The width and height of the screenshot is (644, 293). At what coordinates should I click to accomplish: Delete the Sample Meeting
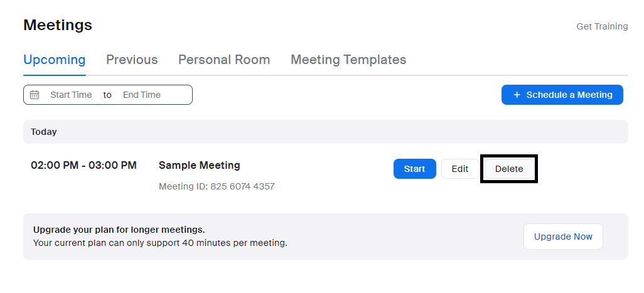pos(509,169)
